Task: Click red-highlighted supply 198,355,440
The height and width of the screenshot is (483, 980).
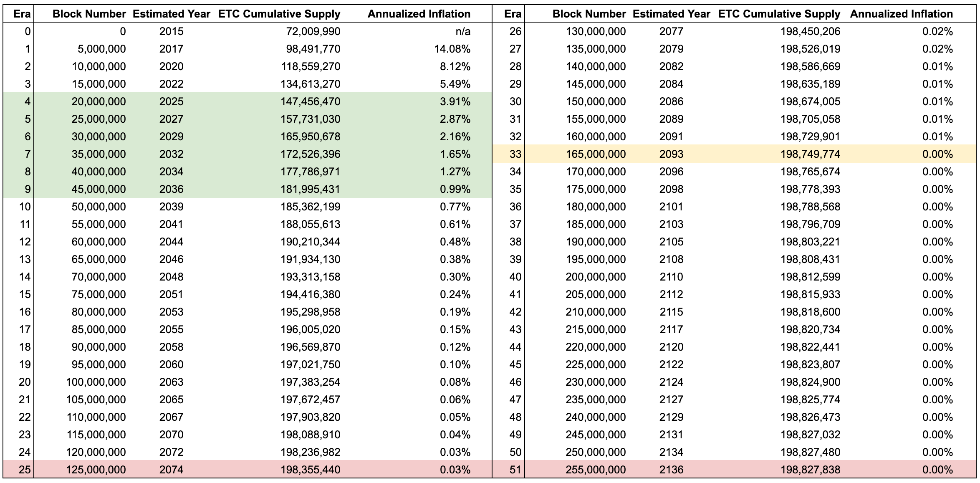Action: 310,470
